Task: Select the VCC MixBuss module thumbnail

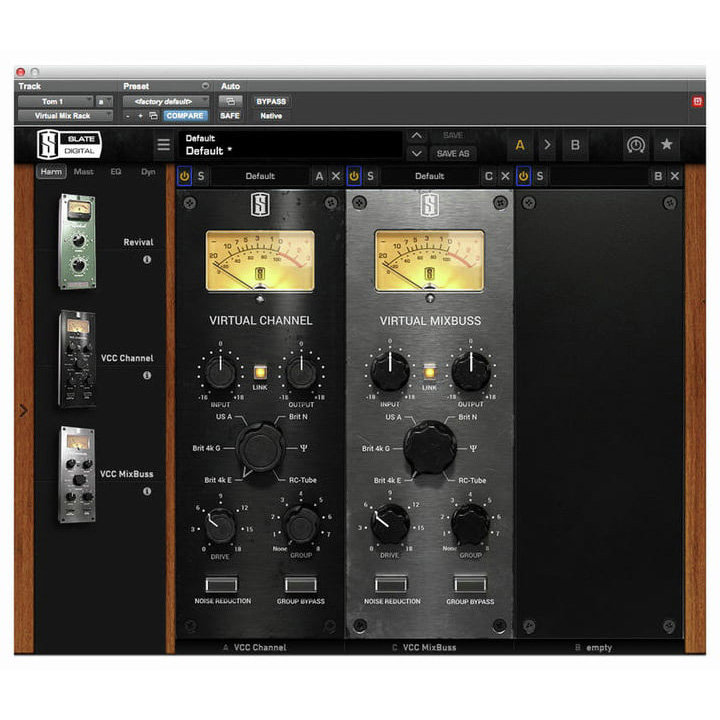Action: pyautogui.click(x=78, y=475)
